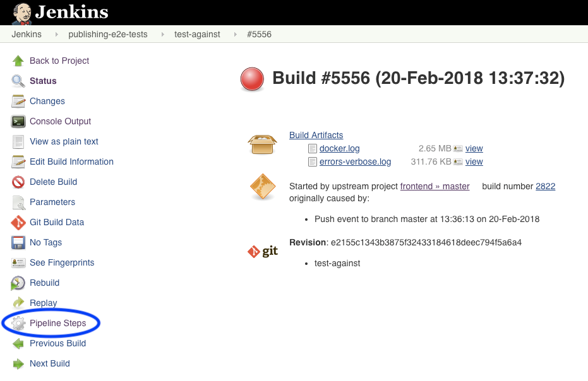Image resolution: width=588 pixels, height=381 pixels.
Task: Click the Build Artifacts box icon
Action: click(x=263, y=144)
